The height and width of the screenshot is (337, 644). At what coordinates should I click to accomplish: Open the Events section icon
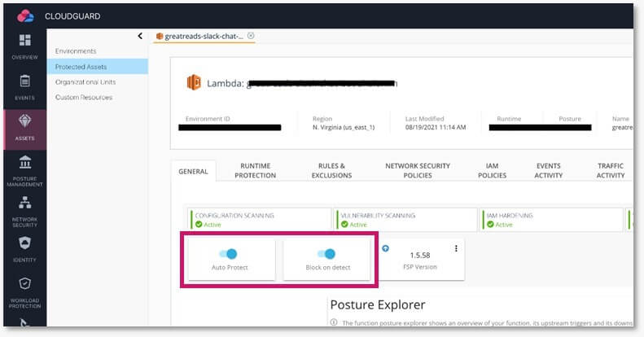coord(24,81)
